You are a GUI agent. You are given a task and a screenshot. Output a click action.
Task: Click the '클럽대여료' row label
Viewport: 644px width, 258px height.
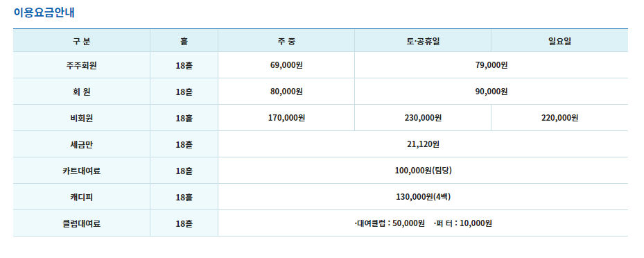tap(82, 223)
